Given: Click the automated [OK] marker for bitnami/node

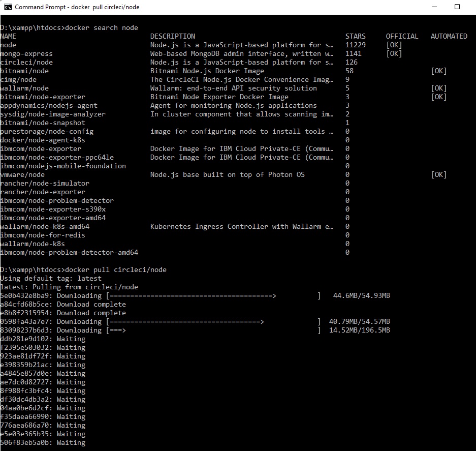Looking at the screenshot, I should click(438, 71).
